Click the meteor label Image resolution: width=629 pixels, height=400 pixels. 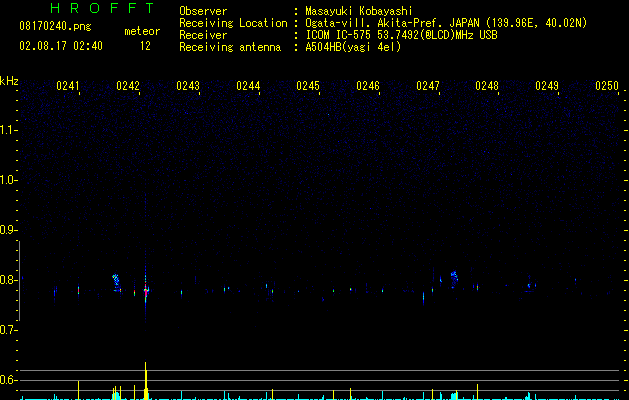(x=142, y=31)
